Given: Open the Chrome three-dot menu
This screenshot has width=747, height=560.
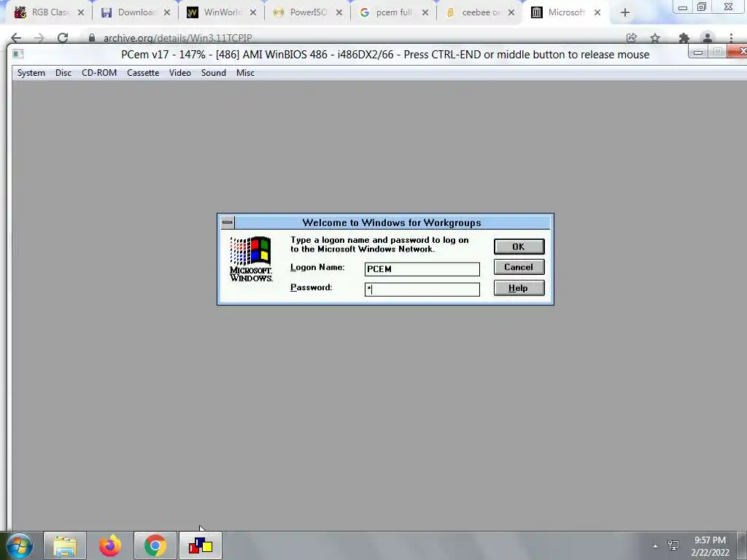Looking at the screenshot, I should 731,38.
